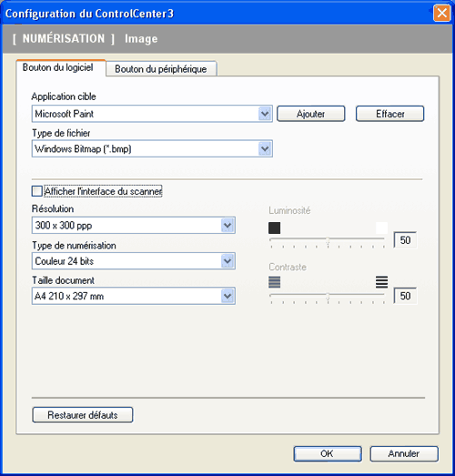455x476 pixels.
Task: Cancel with the Annuler button
Action: click(404, 453)
